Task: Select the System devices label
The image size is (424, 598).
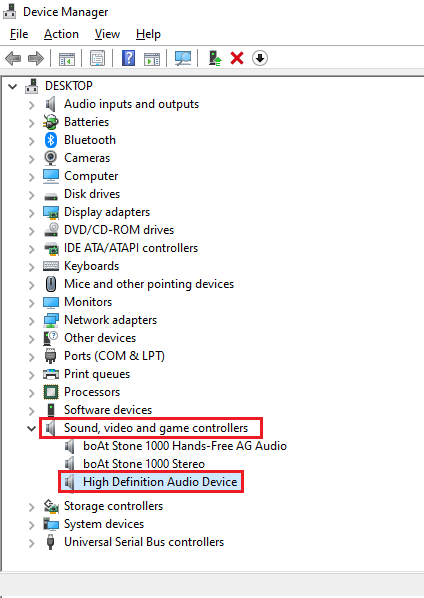Action: click(104, 524)
